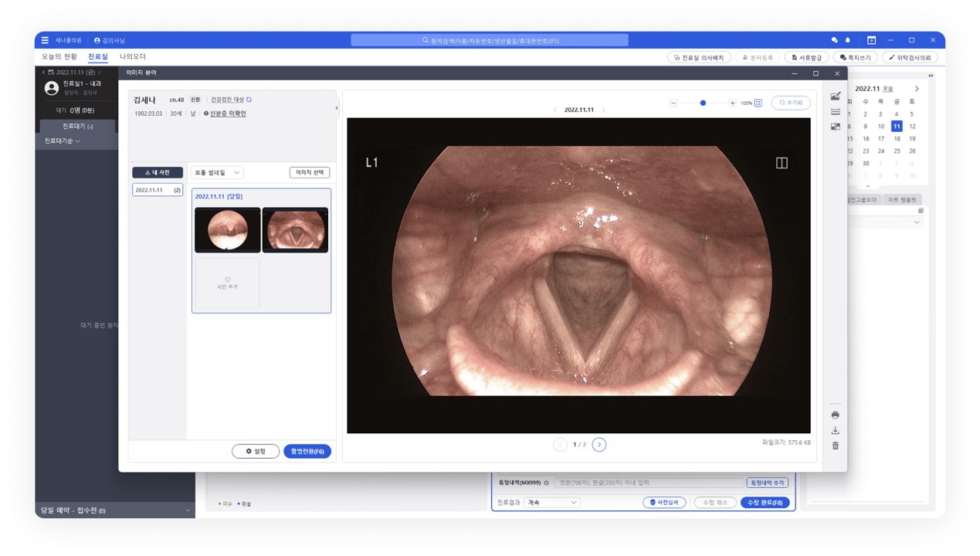The width and height of the screenshot is (980, 556).
Task: Click the fit-to-screen icon next to 100%
Action: pyautogui.click(x=758, y=103)
